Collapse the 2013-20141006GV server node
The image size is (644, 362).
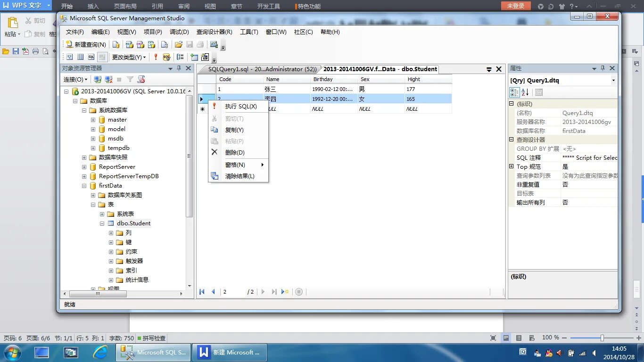coord(66,91)
